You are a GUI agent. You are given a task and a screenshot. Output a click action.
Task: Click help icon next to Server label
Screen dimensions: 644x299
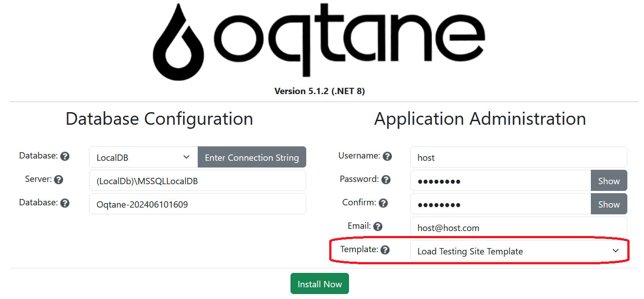[x=59, y=180]
